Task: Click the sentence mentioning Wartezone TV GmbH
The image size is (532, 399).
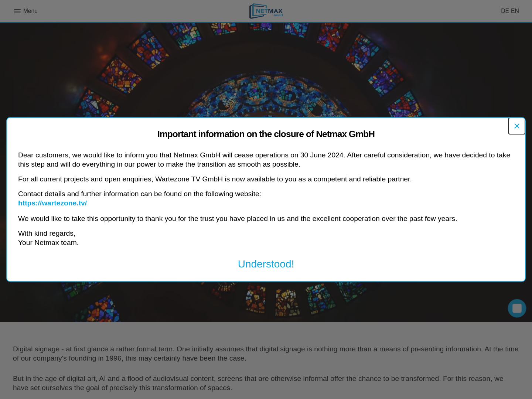Action: point(215,179)
